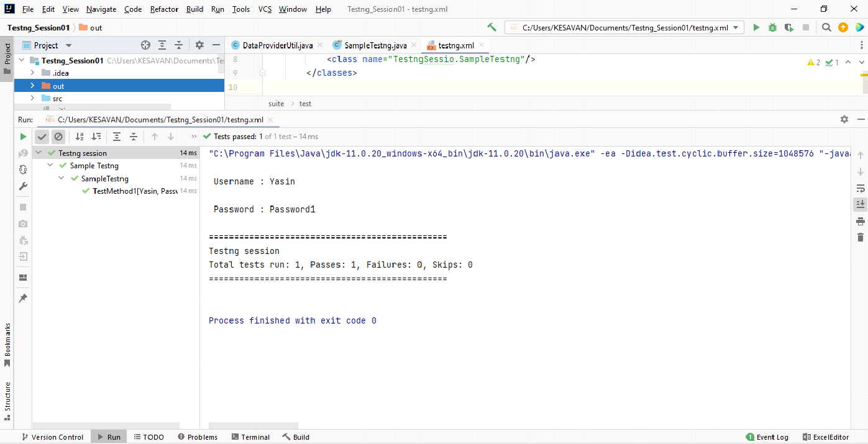Open the Navigate menu
The width and height of the screenshot is (868, 444).
pos(101,9)
